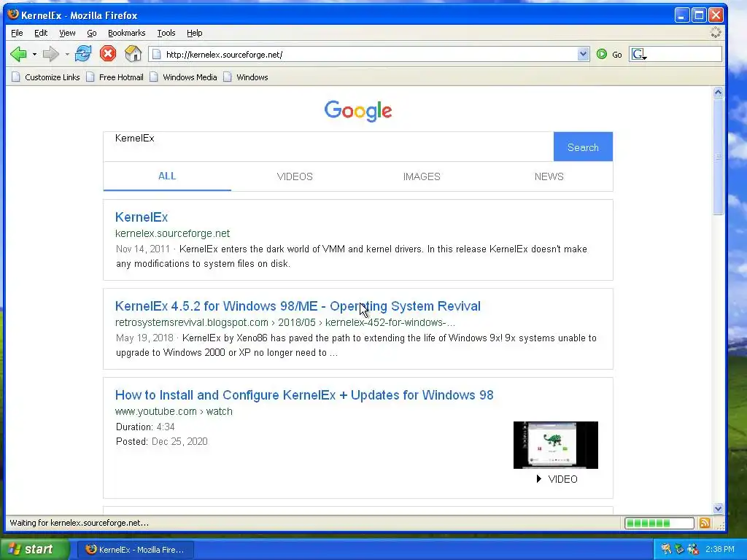Image resolution: width=747 pixels, height=560 pixels.
Task: Click the green Go button
Action: [x=609, y=55]
